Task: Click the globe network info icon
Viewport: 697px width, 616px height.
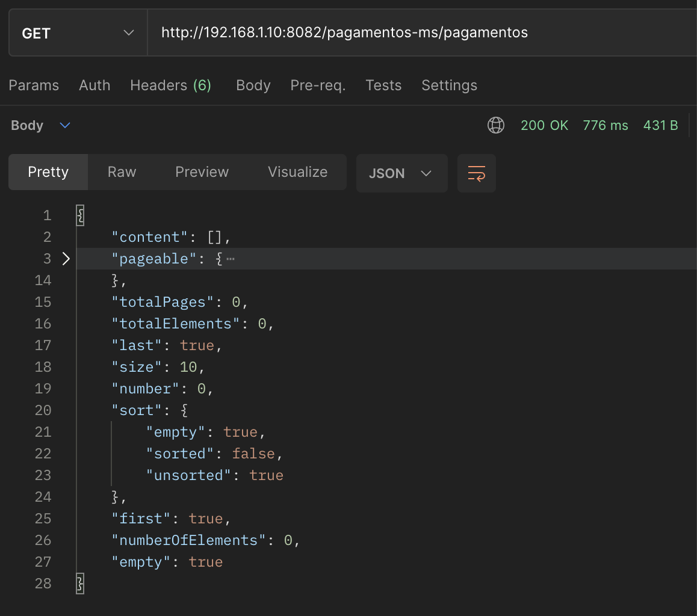Action: tap(496, 125)
